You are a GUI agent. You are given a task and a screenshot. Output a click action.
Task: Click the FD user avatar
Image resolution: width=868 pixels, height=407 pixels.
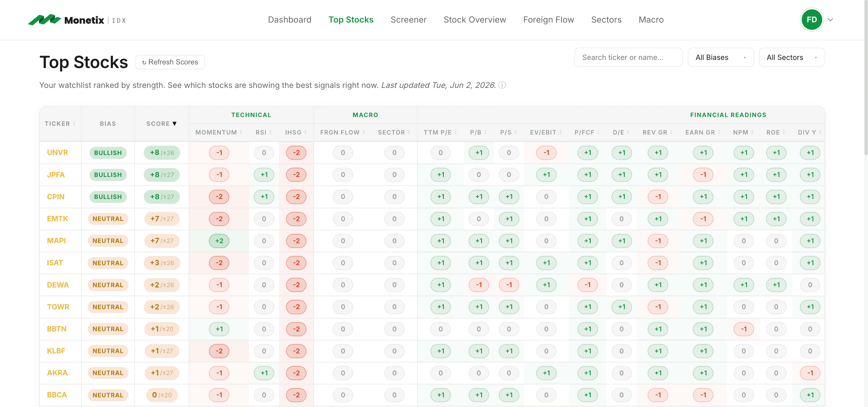811,20
